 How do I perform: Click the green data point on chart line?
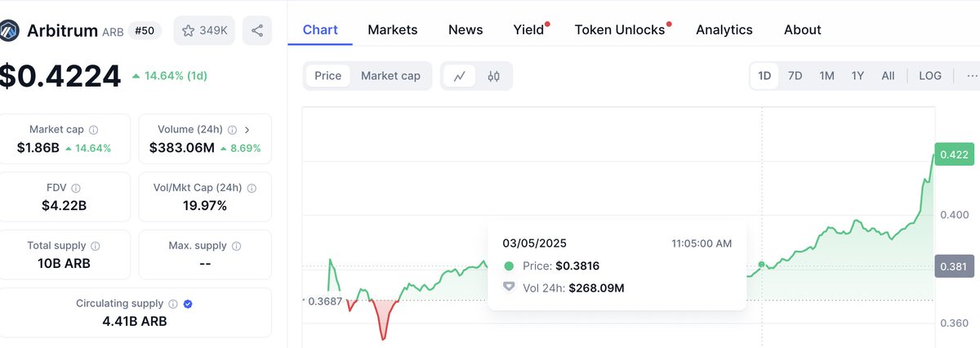(x=761, y=264)
